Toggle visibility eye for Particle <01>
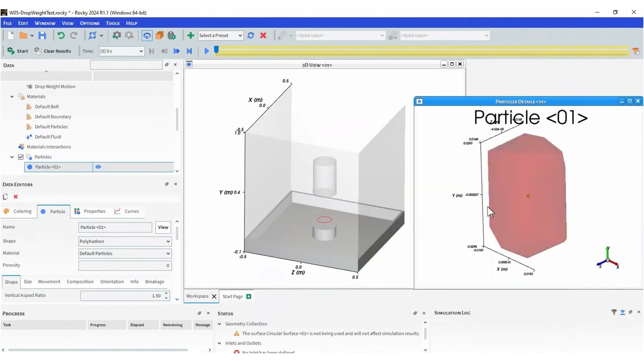Screen dimensions: 644x362 click(98, 167)
